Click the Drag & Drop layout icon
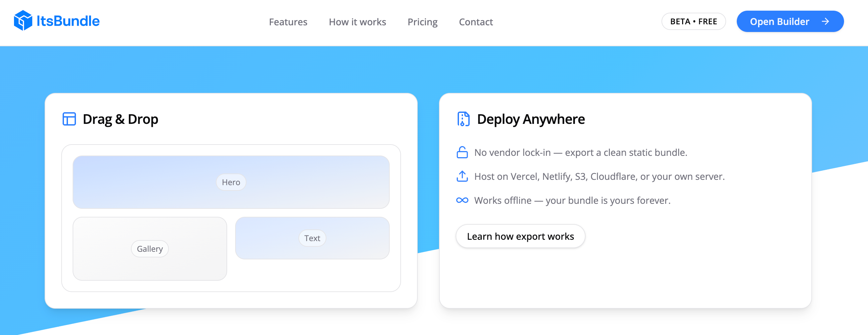868x335 pixels. coord(69,119)
